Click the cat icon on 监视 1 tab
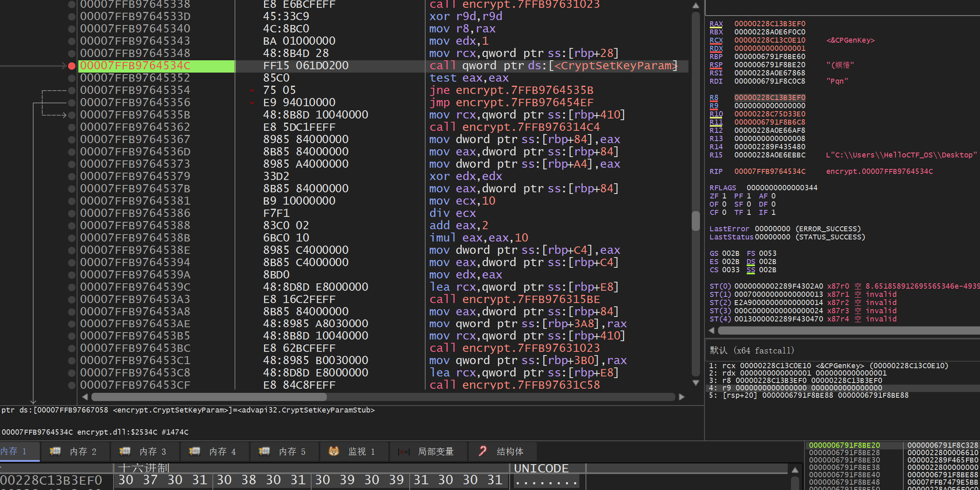The width and height of the screenshot is (980, 490). pos(334,451)
